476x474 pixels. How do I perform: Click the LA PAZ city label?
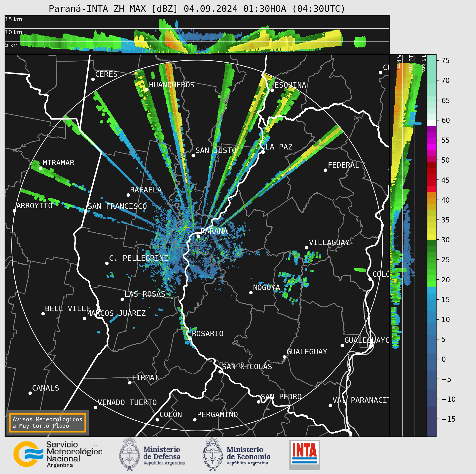pos(279,147)
